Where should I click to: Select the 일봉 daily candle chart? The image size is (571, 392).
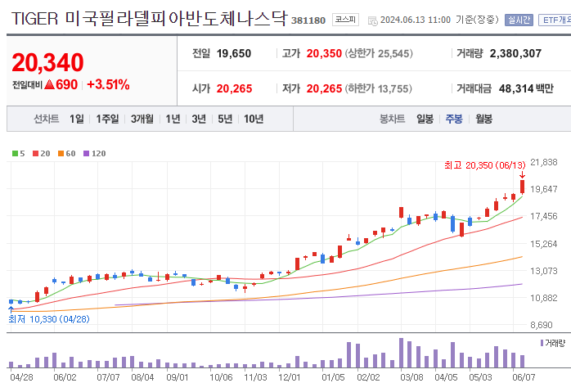point(425,119)
